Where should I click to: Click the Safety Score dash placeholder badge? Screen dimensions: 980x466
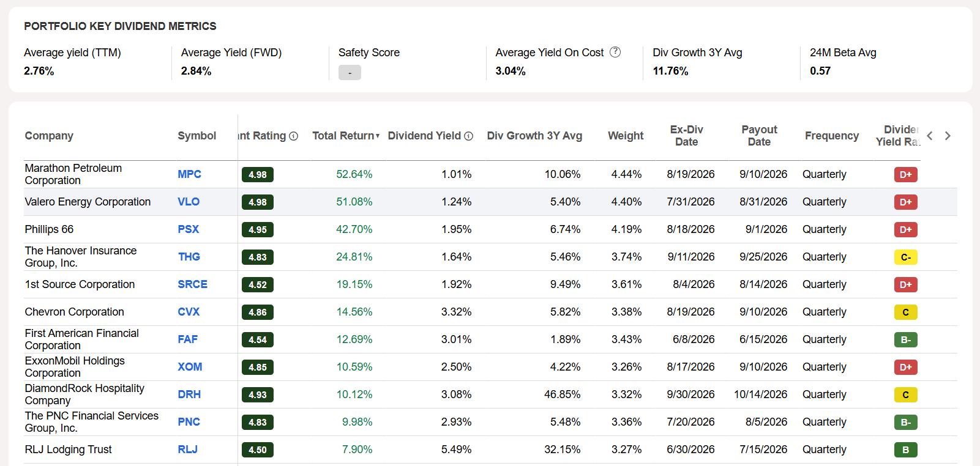pos(350,73)
